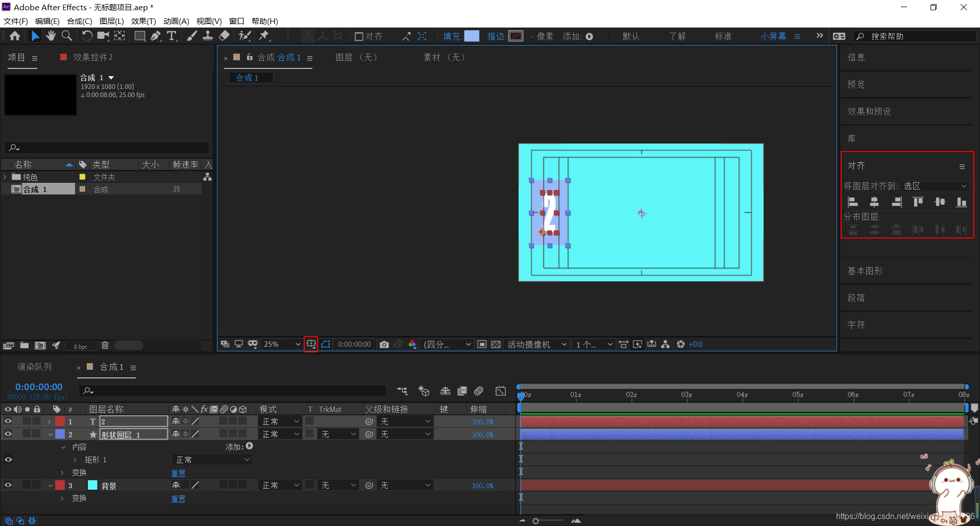
Task: Select the Pan Behind anchor point tool
Action: (119, 36)
